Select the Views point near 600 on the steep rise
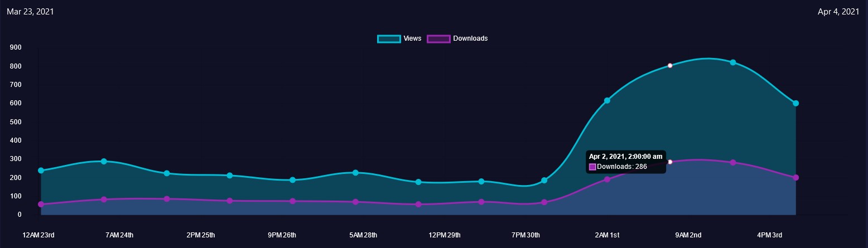 607,100
